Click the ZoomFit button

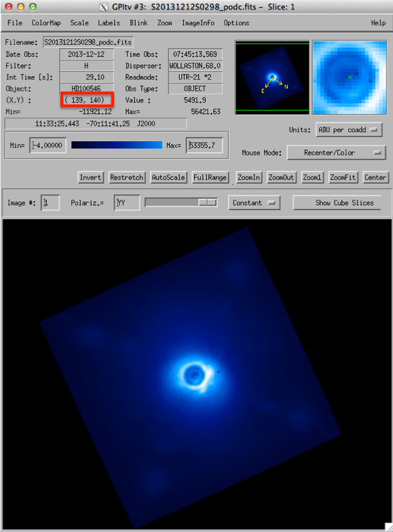[343, 178]
